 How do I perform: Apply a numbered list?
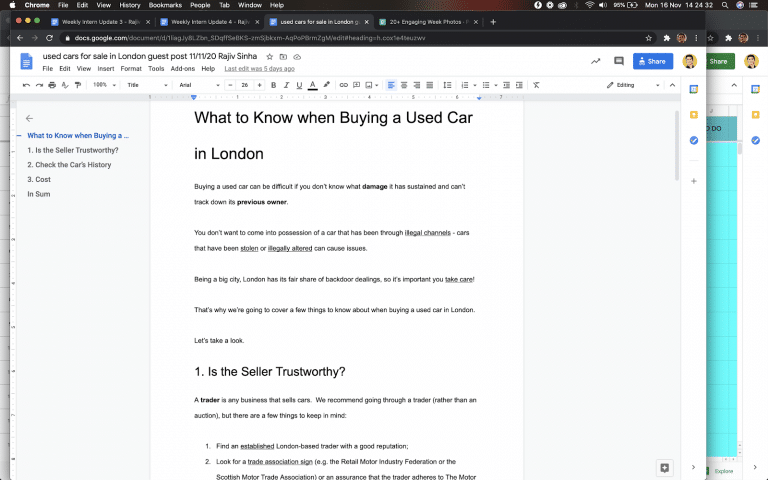(465, 85)
